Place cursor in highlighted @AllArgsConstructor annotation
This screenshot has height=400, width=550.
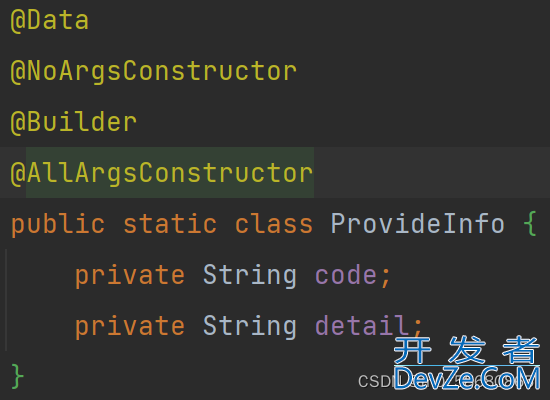coord(162,173)
